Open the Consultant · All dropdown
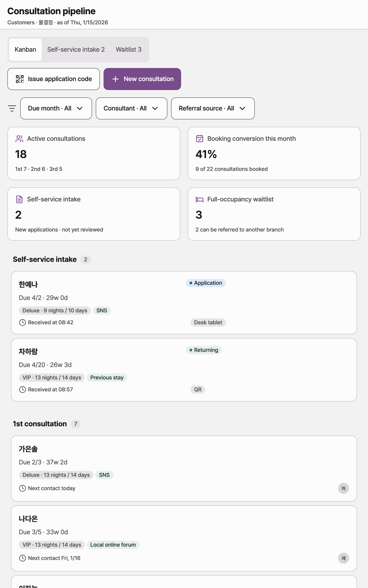The height and width of the screenshot is (588, 368). pos(131,108)
